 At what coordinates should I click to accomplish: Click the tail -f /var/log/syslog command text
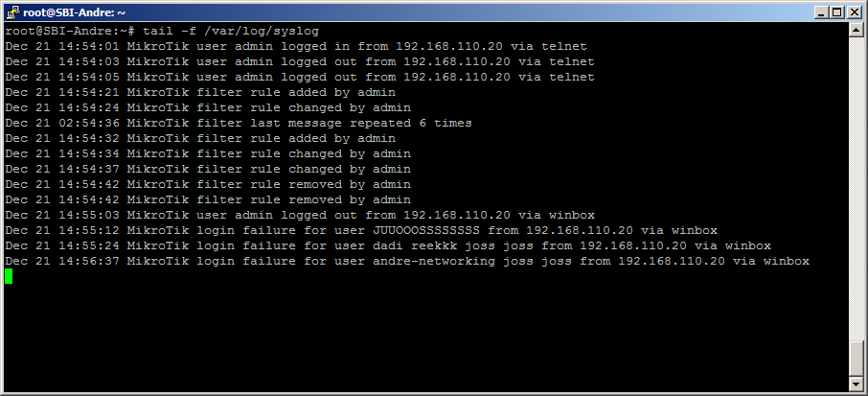(x=230, y=31)
